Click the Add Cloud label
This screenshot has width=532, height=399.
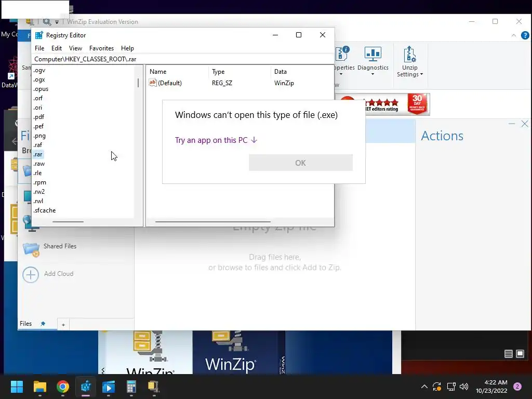(x=59, y=274)
